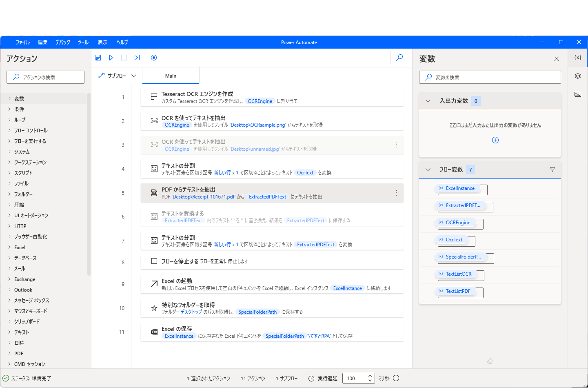Viewport: 588px width, 388px height.
Task: Click the clock icon beside 実行遅延
Action: (311, 379)
